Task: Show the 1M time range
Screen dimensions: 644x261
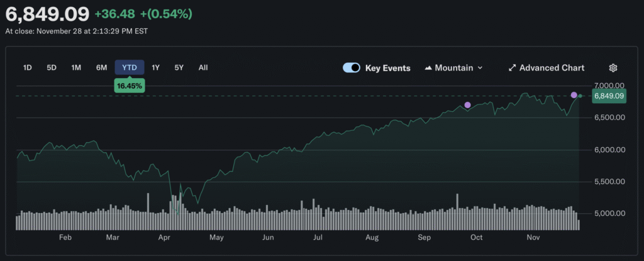Action: coord(76,67)
